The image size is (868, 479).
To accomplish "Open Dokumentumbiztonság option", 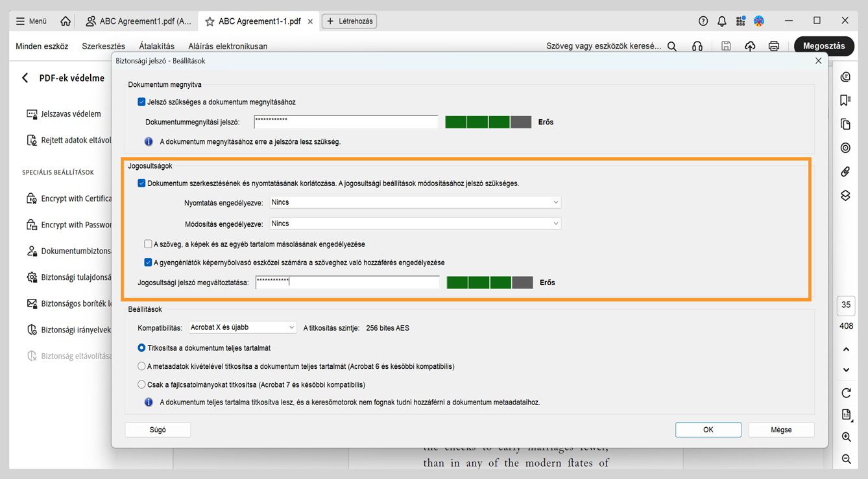I will pyautogui.click(x=69, y=251).
